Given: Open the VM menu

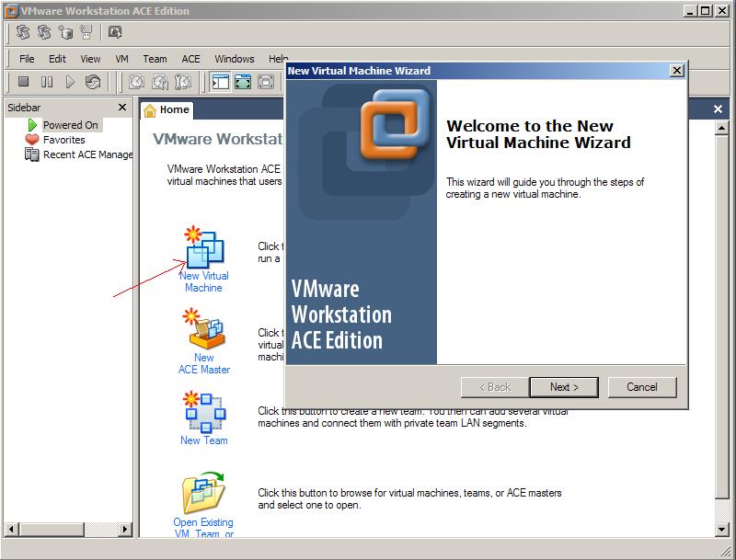Looking at the screenshot, I should click(x=121, y=59).
